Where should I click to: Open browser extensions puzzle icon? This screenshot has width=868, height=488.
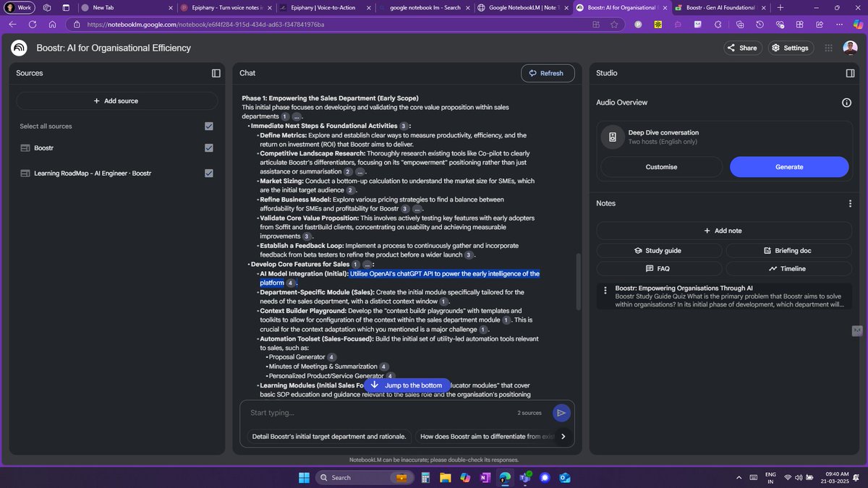click(x=719, y=24)
